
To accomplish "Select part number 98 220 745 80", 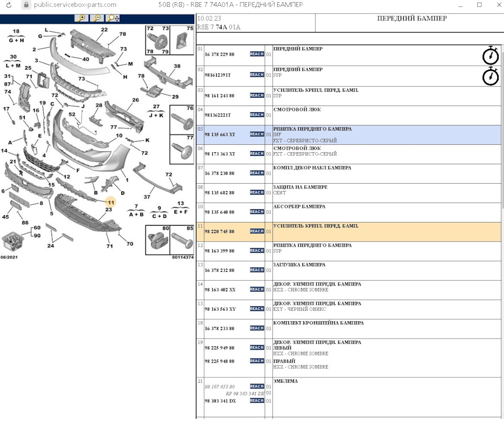I will pos(219,231).
